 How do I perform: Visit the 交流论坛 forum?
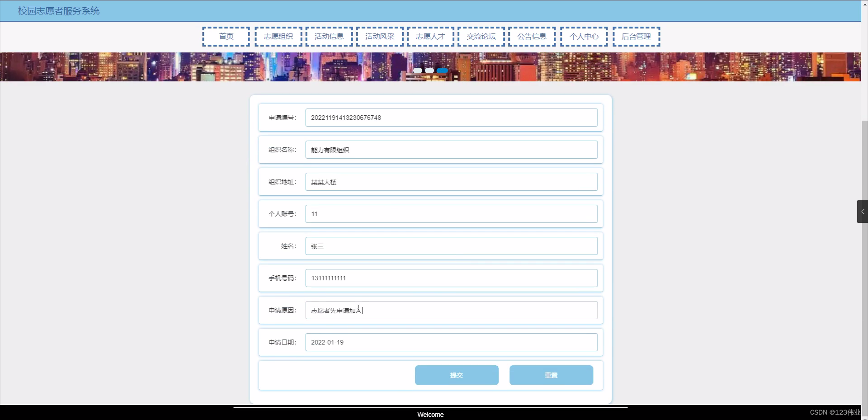coord(481,37)
